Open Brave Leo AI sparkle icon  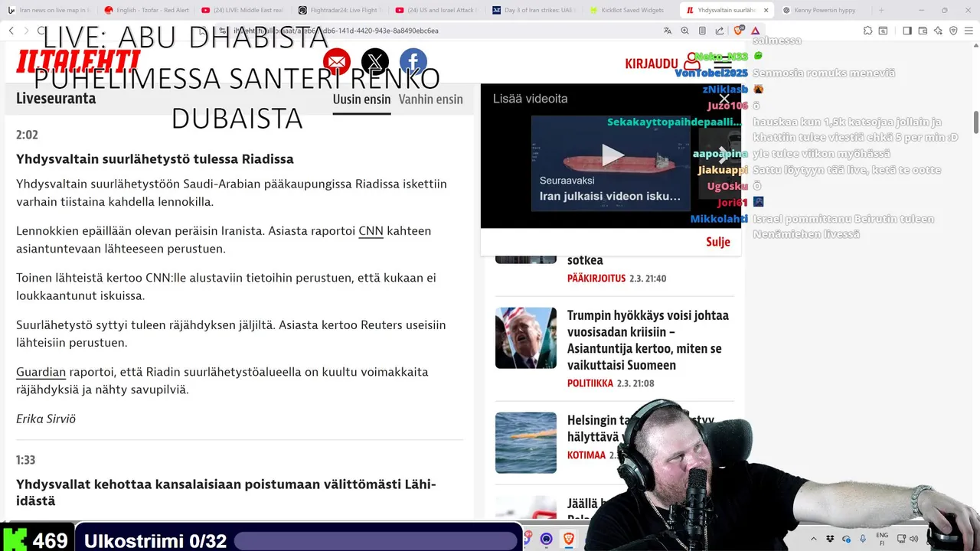coord(938,31)
